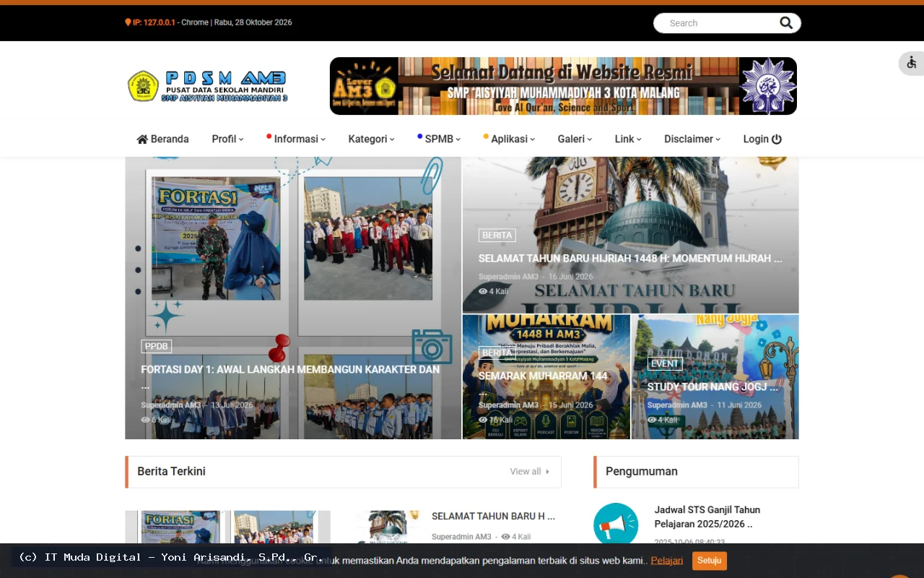
Task: Click the '11 Juni 2026' date text
Action: click(739, 405)
